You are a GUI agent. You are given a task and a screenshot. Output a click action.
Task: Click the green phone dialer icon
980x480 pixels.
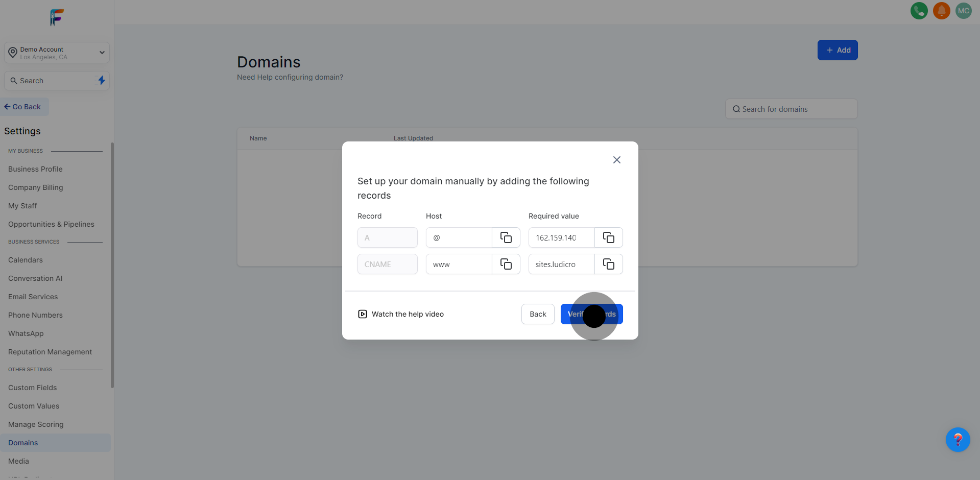(x=919, y=11)
